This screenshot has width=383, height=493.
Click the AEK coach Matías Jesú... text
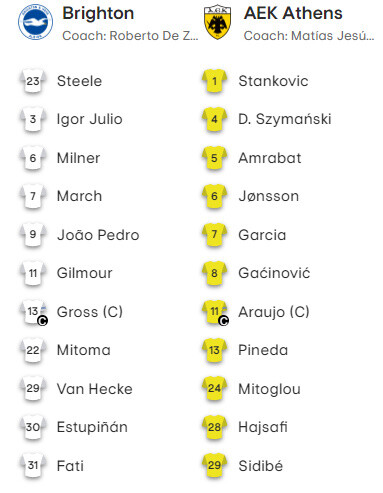pos(309,35)
